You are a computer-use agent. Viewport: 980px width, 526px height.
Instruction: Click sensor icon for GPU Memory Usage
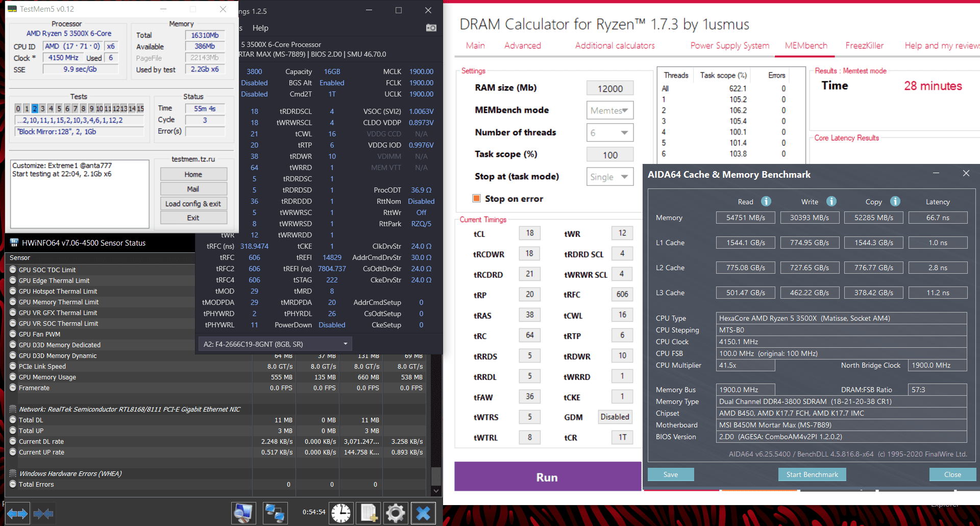tap(13, 377)
